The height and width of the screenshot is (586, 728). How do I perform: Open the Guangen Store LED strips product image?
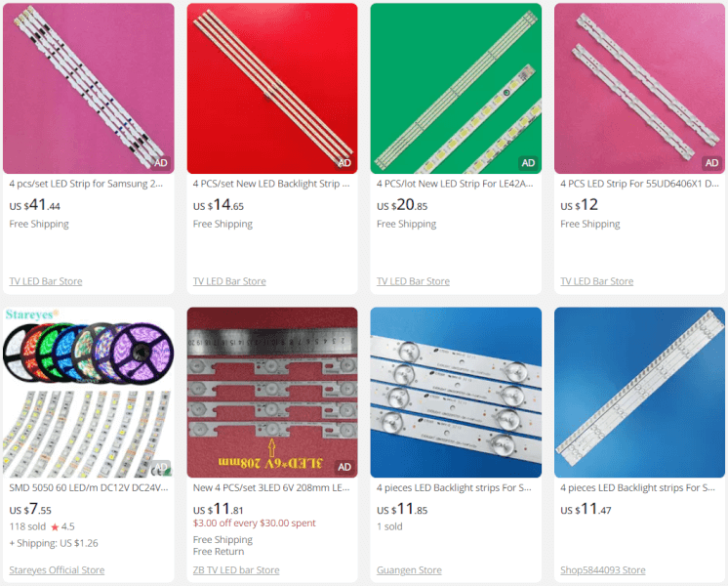click(x=456, y=393)
